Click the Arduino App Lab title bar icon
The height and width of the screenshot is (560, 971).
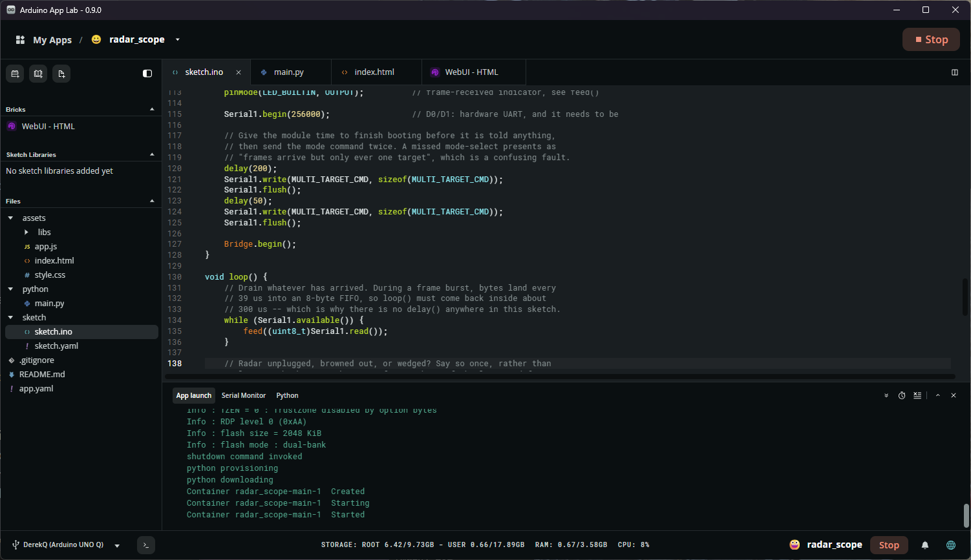coord(11,10)
